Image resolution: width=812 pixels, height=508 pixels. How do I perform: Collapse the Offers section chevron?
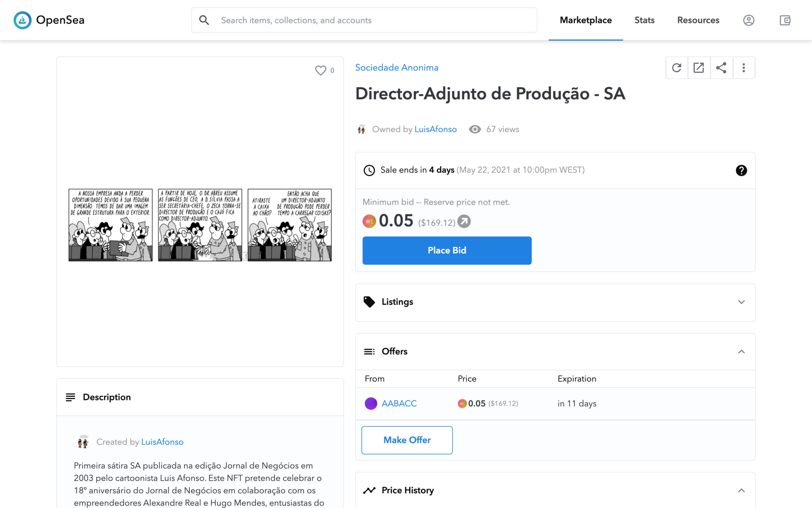click(x=741, y=351)
